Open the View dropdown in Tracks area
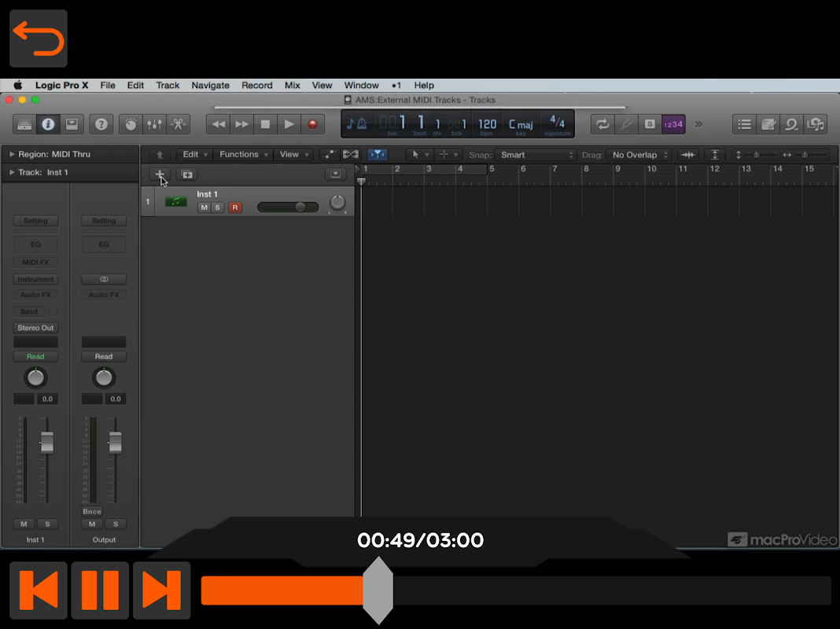 tap(293, 155)
